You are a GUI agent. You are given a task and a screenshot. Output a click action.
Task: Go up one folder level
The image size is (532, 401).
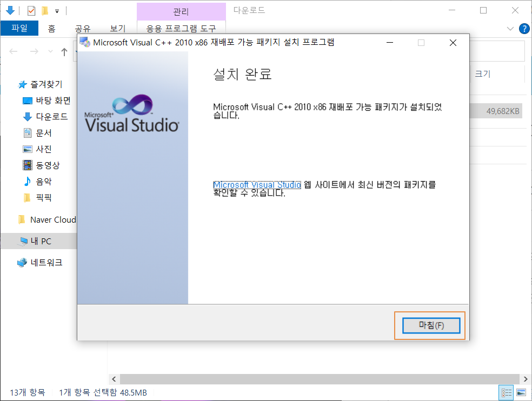click(64, 52)
